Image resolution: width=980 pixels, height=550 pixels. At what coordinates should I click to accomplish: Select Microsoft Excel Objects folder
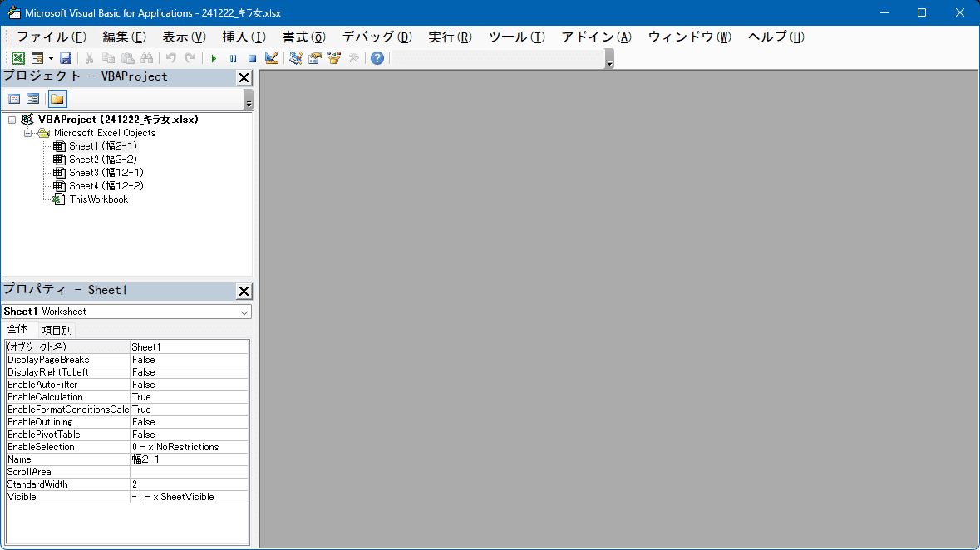click(x=105, y=132)
